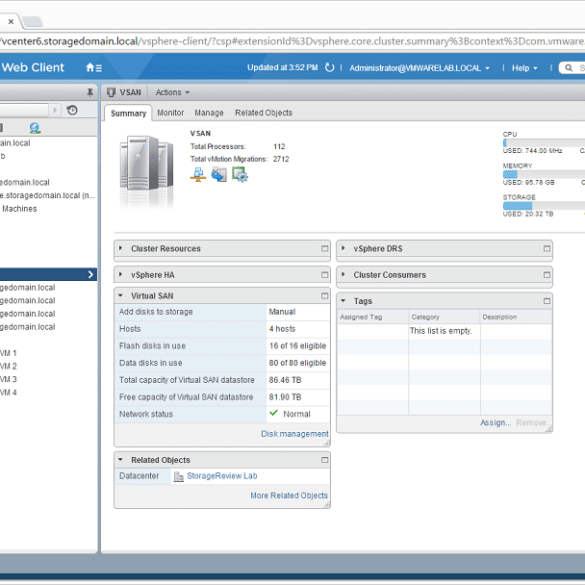Switch to the Related Objects tab
585x585 pixels.
(x=263, y=113)
